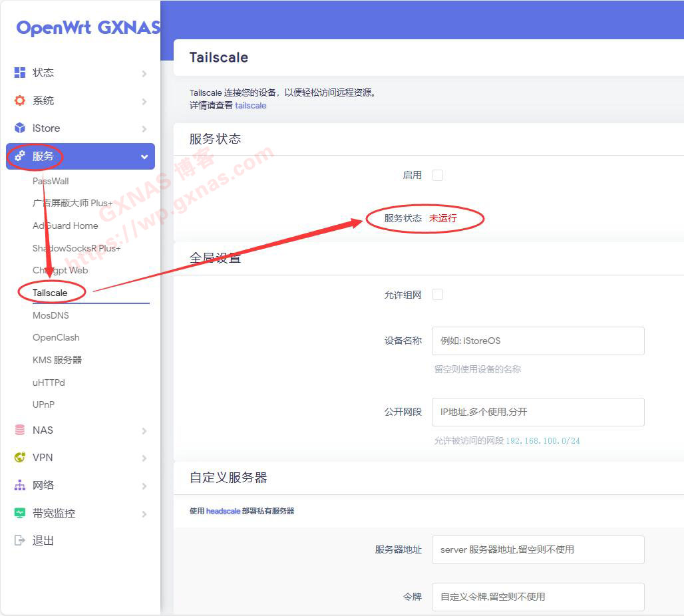Screen dimensions: 684x616
Task: Click the 网络 topology icon
Action: pyautogui.click(x=20, y=485)
